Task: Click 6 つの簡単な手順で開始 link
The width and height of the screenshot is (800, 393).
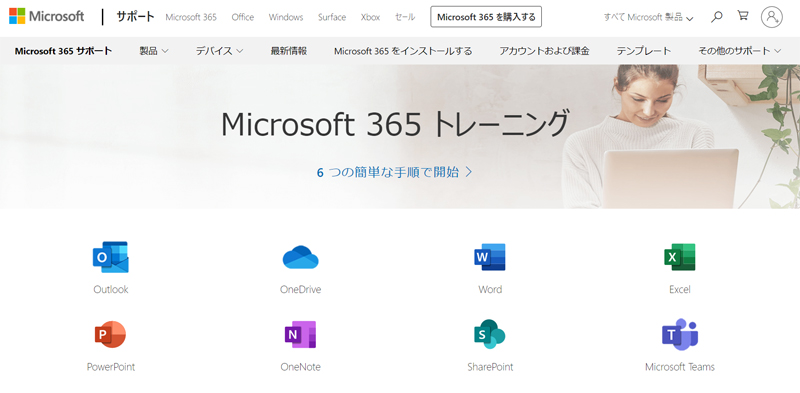Action: click(x=394, y=172)
